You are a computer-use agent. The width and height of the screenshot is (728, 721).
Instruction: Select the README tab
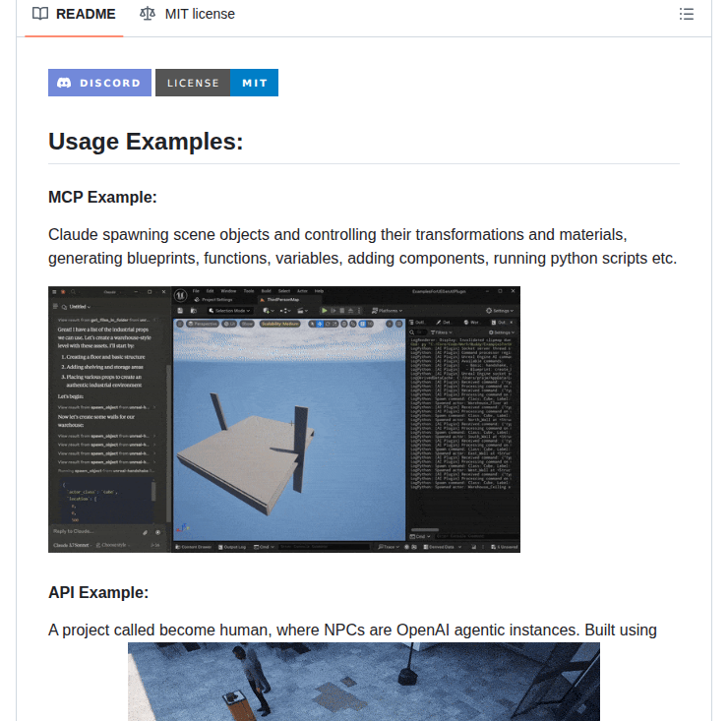pyautogui.click(x=74, y=15)
